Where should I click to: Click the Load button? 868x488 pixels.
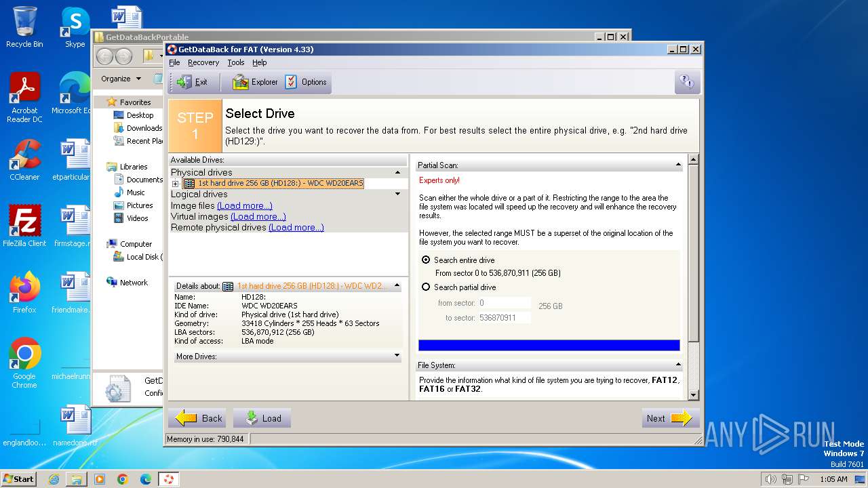[262, 418]
